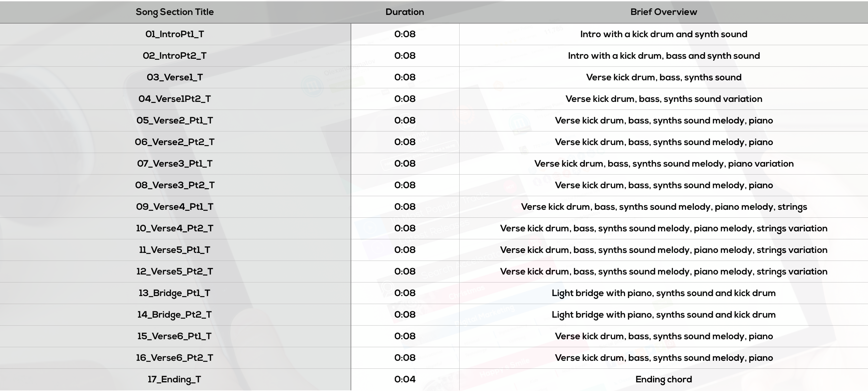Click the 04_Verse1Pt2_T overview text
The width and height of the screenshot is (868, 391).
(x=664, y=99)
